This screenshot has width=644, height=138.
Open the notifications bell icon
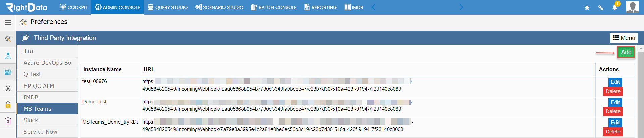[615, 7]
